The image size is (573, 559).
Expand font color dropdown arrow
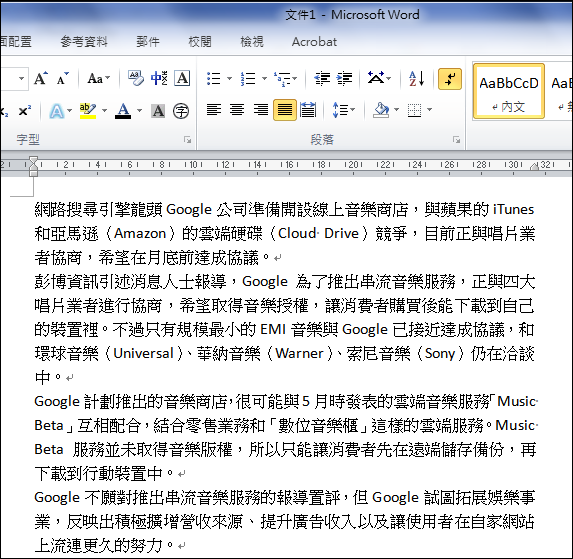(139, 111)
